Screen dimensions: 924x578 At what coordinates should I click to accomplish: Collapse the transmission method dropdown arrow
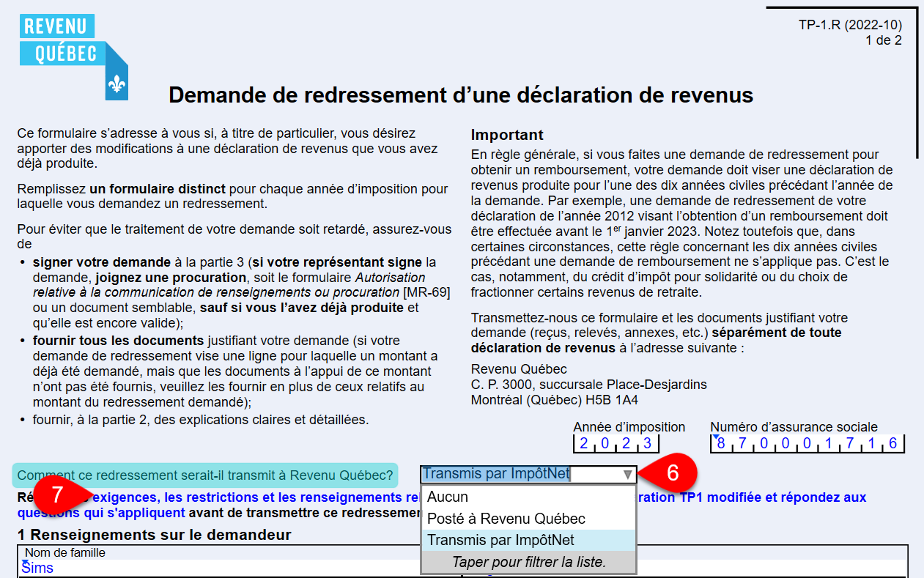click(x=627, y=475)
